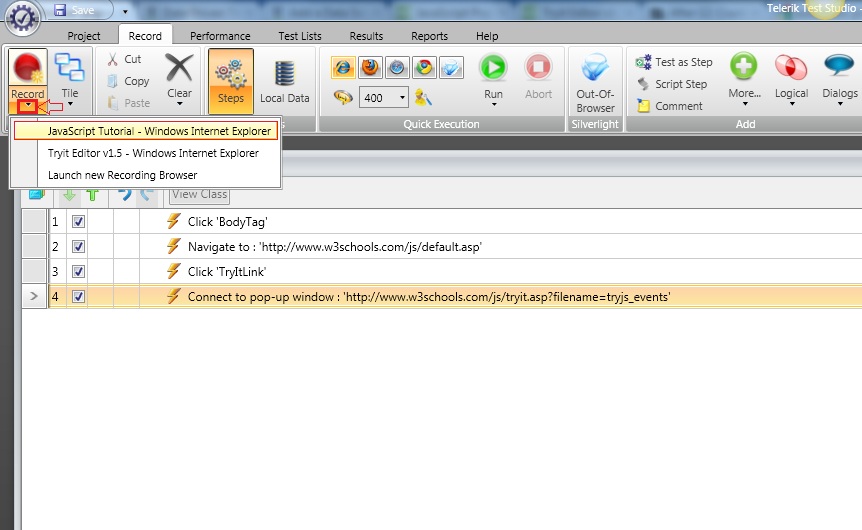
Task: Uncheck step 4 Connect to pop-up checkbox
Action: point(79,297)
